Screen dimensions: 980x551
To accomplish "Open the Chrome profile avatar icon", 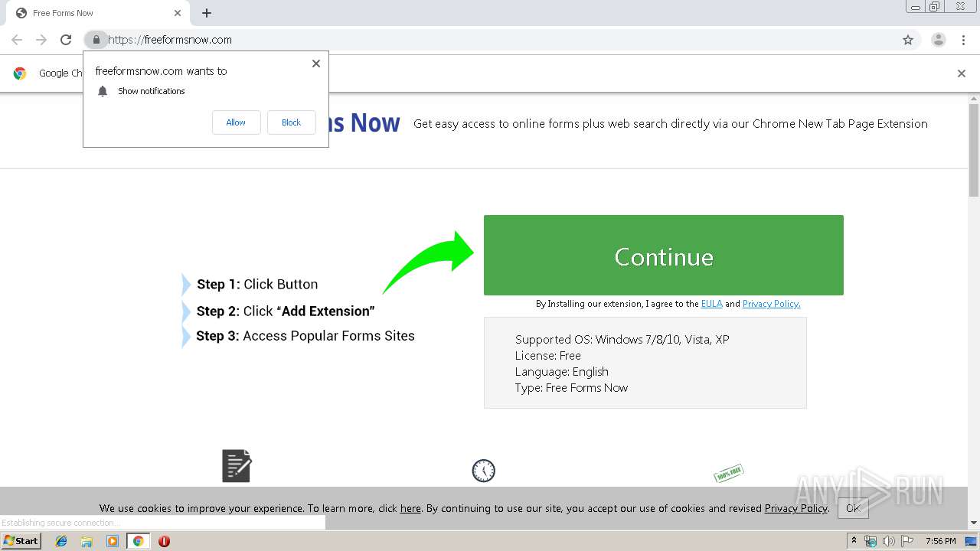I will click(939, 40).
